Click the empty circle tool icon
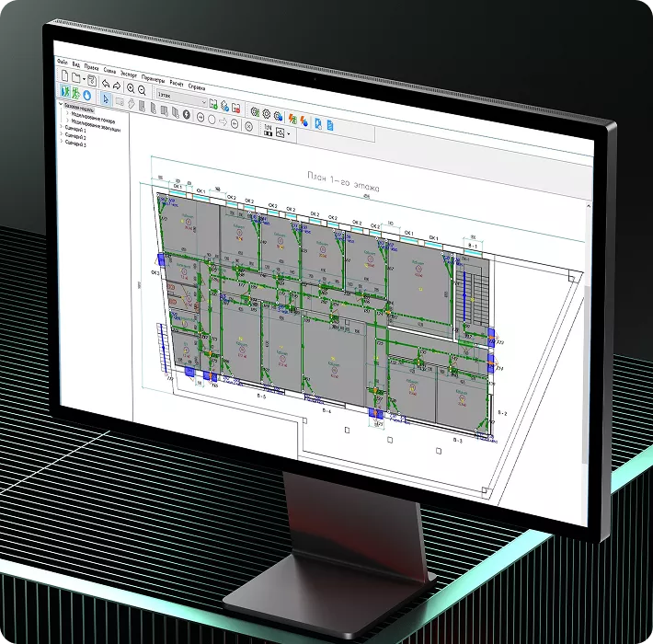Screen dimensions: 653x644 pyautogui.click(x=212, y=120)
